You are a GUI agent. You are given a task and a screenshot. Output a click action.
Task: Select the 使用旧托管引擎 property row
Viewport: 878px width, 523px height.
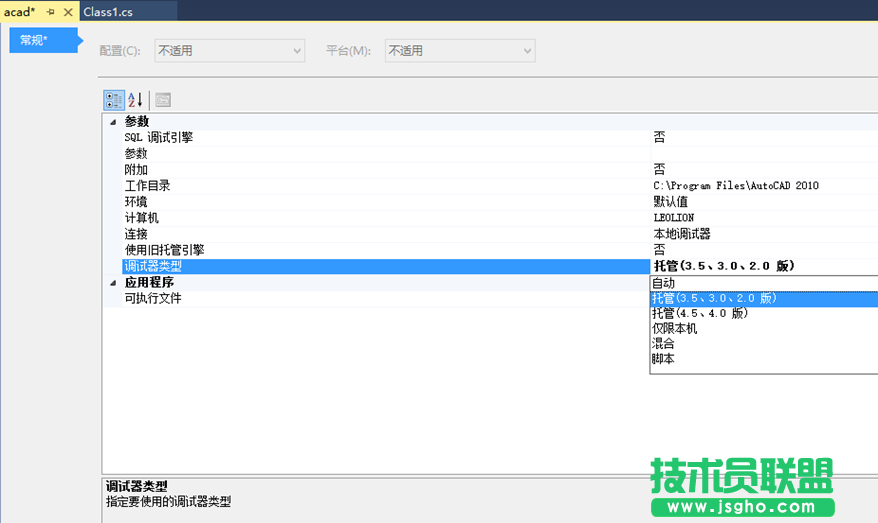pos(386,250)
